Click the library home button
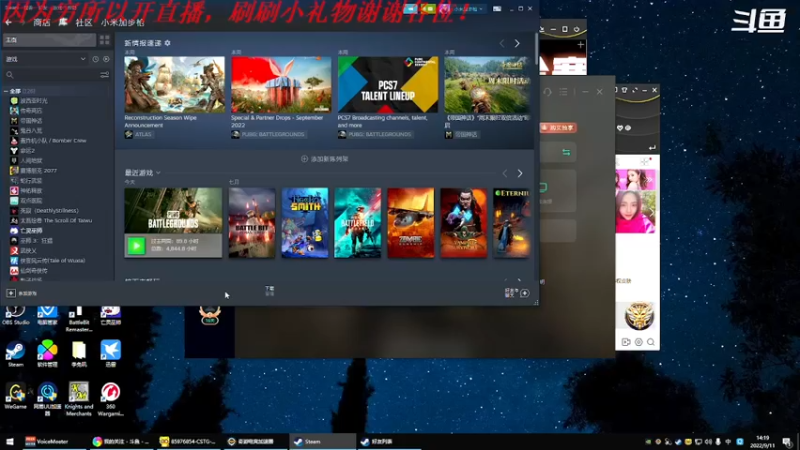The height and width of the screenshot is (450, 800). tap(49, 40)
